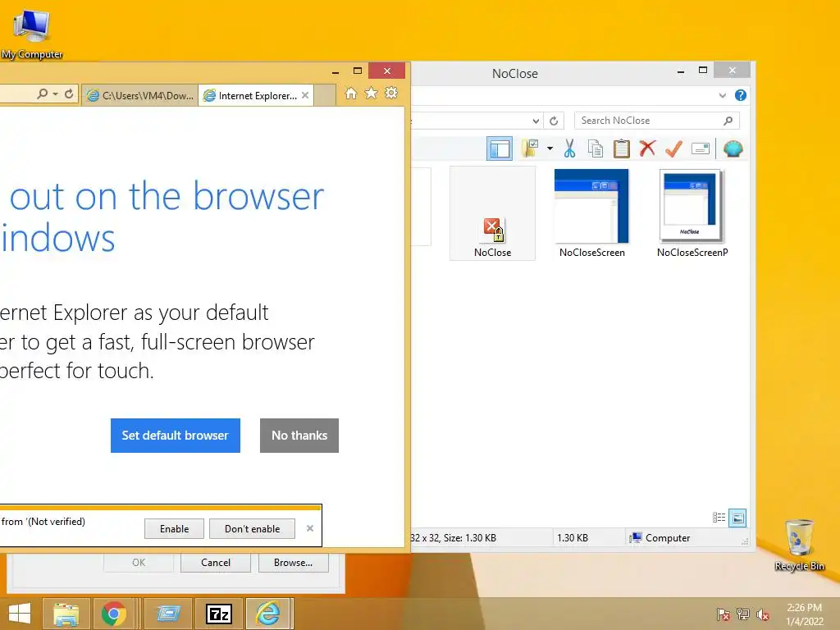Click the Search NoClose field
840x630 pixels.
pos(656,121)
